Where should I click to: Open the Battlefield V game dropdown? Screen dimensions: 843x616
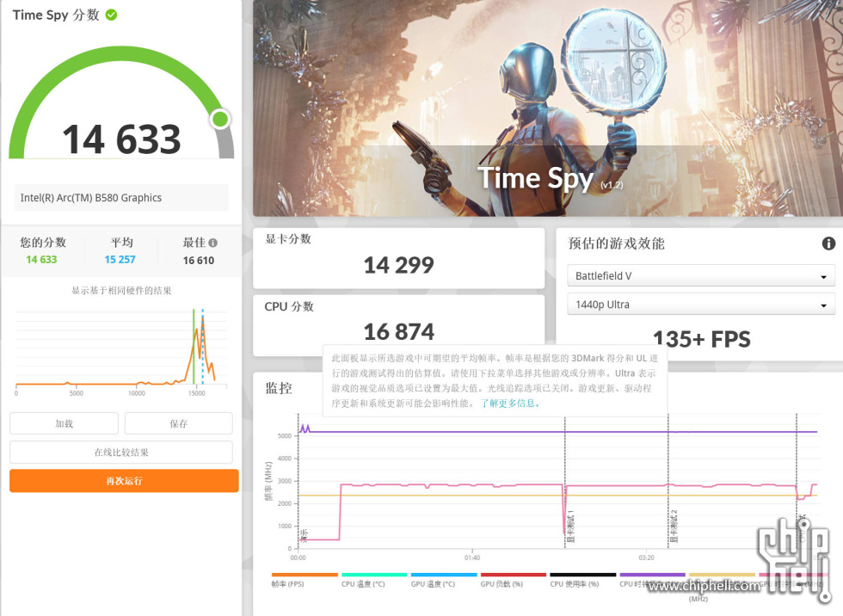(701, 276)
